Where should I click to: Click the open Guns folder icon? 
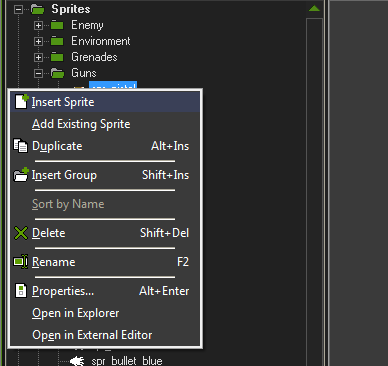point(58,73)
